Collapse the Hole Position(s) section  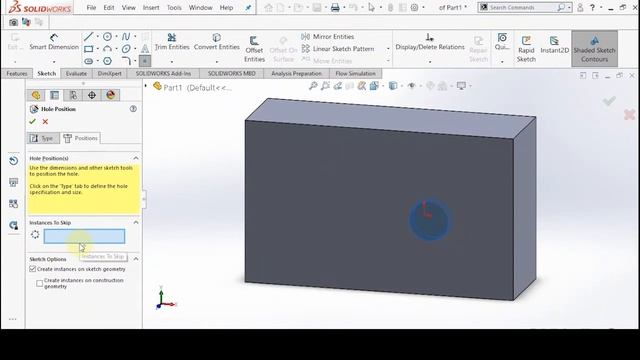pyautogui.click(x=136, y=158)
